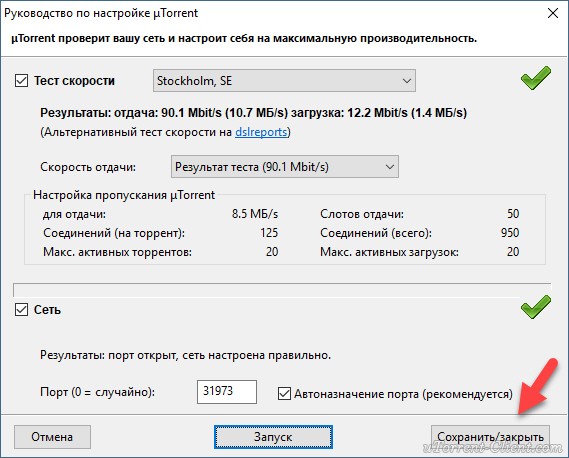Click the Соединений (на торрент) value 125
Screen dimensions: 569x458
(x=269, y=233)
